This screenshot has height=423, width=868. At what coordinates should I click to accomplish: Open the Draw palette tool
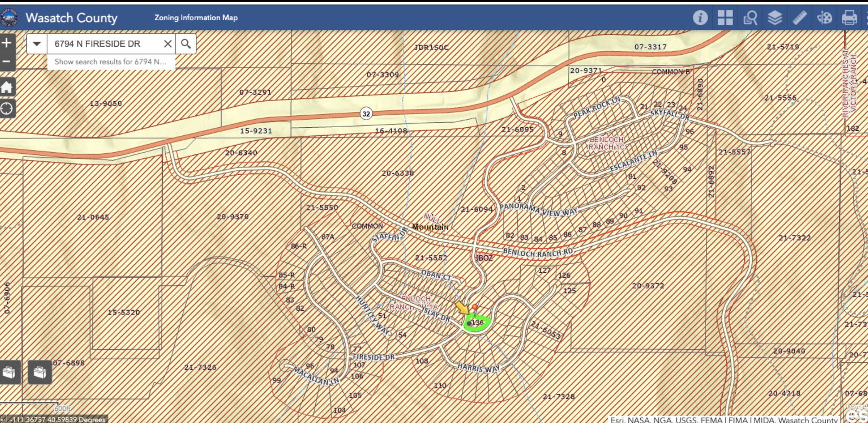(824, 18)
